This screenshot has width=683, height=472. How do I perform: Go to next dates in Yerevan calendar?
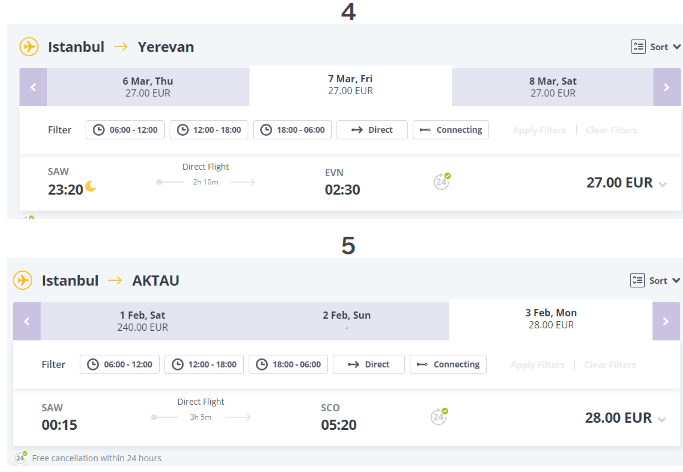[x=667, y=87]
